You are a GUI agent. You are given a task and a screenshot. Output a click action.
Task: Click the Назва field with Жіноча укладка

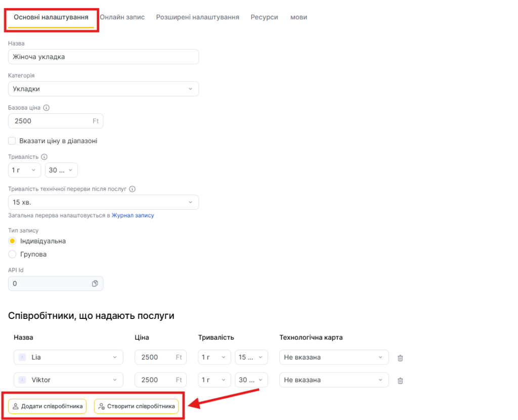103,57
